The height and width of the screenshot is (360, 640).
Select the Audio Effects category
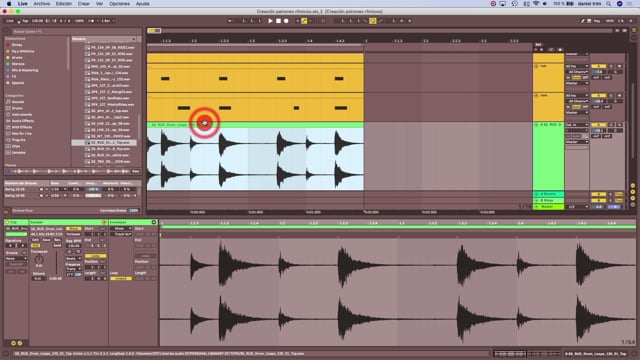pos(23,121)
